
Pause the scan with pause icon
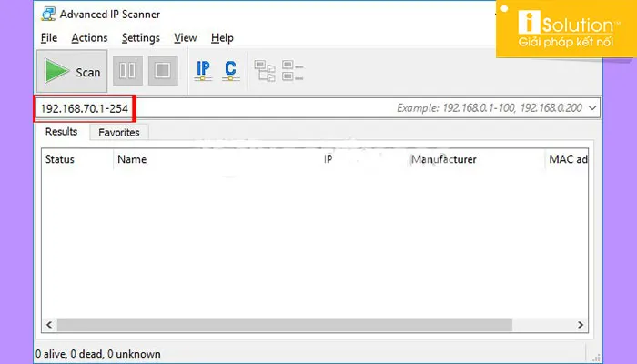click(x=127, y=71)
